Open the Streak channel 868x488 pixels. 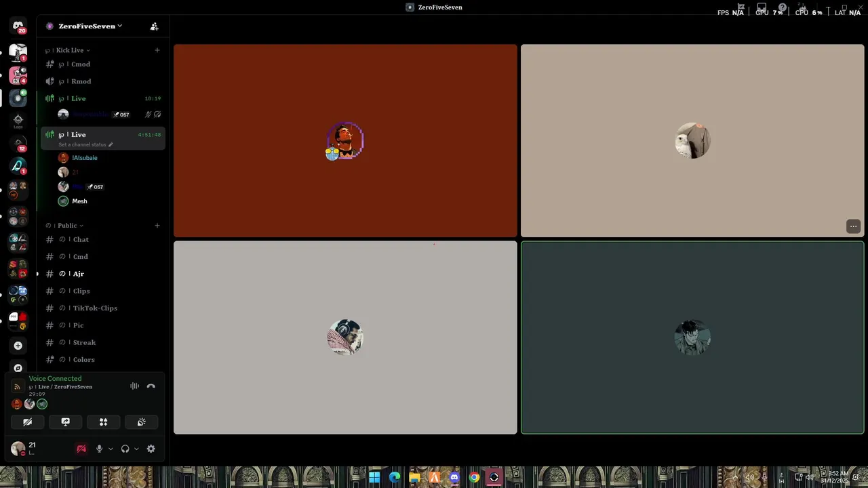tap(102, 342)
